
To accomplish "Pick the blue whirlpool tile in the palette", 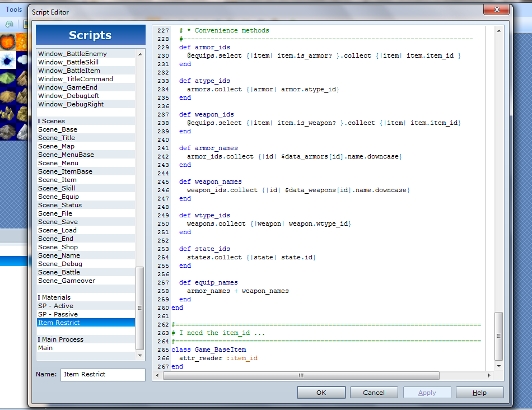I will pos(7,60).
